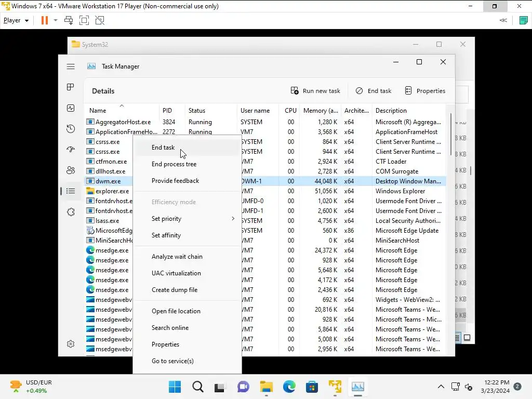Open Microsoft Store from taskbar
Viewport: 532px width, 399px height.
tap(312, 387)
